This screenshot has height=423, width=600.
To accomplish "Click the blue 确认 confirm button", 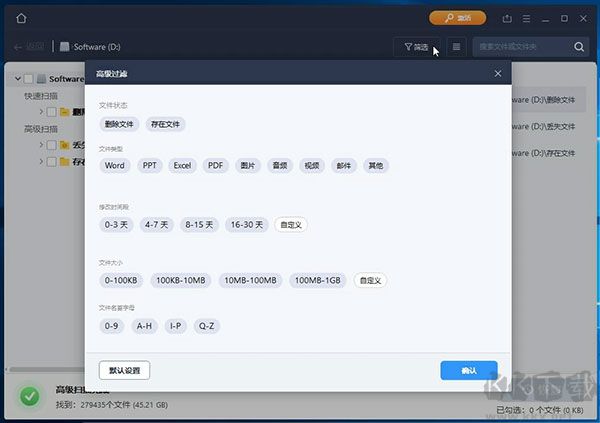I will point(469,370).
